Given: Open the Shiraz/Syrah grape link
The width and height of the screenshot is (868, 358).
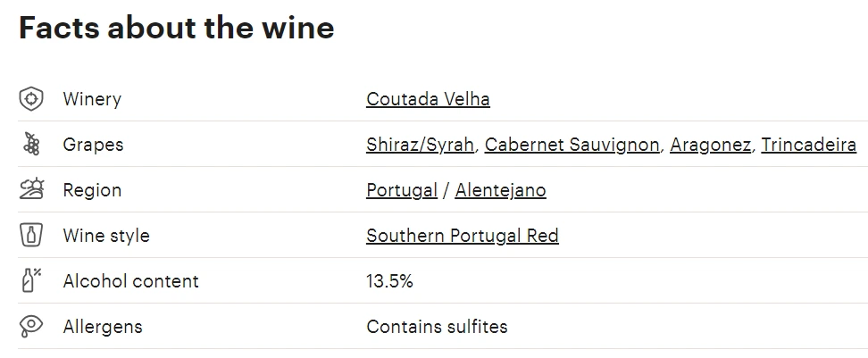Looking at the screenshot, I should click(x=421, y=145).
